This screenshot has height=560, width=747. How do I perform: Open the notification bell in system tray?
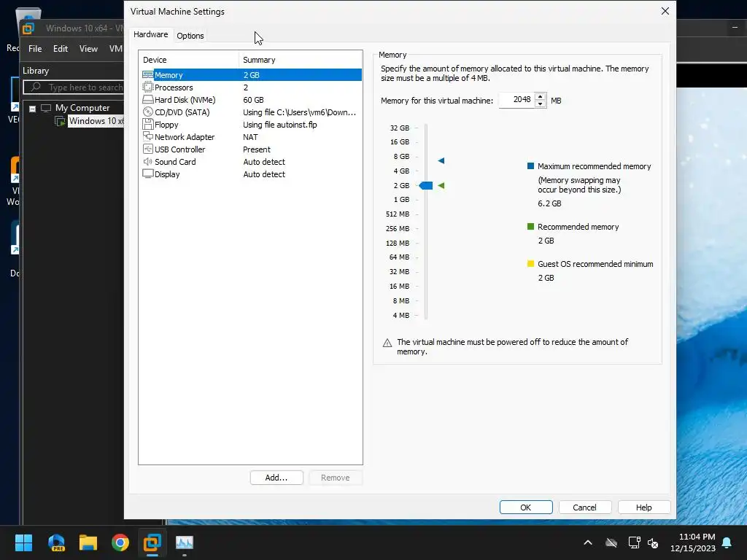tap(727, 542)
